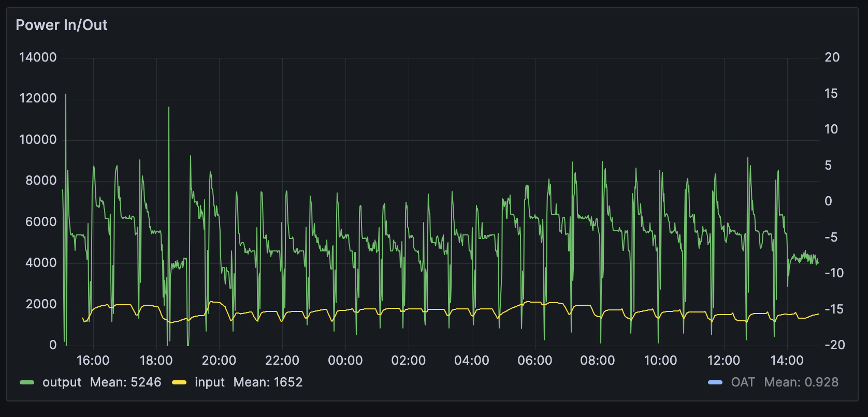Click the -20 label on right axis

click(834, 345)
